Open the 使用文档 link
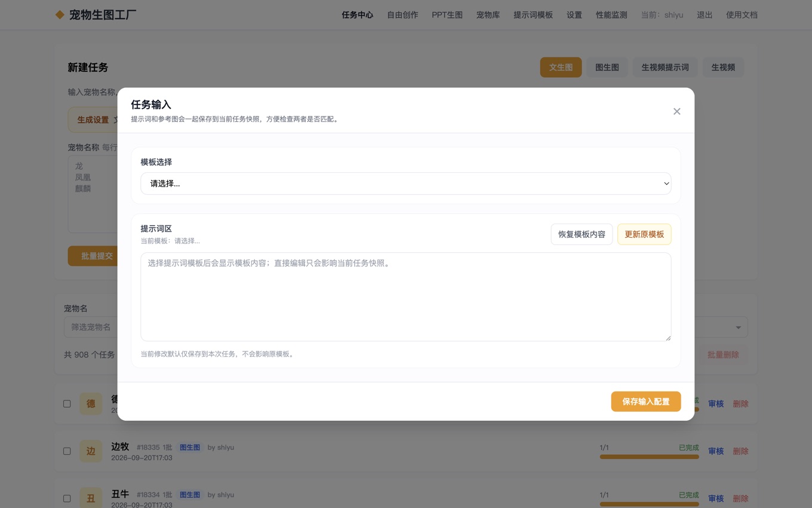This screenshot has width=812, height=508. coord(742,15)
